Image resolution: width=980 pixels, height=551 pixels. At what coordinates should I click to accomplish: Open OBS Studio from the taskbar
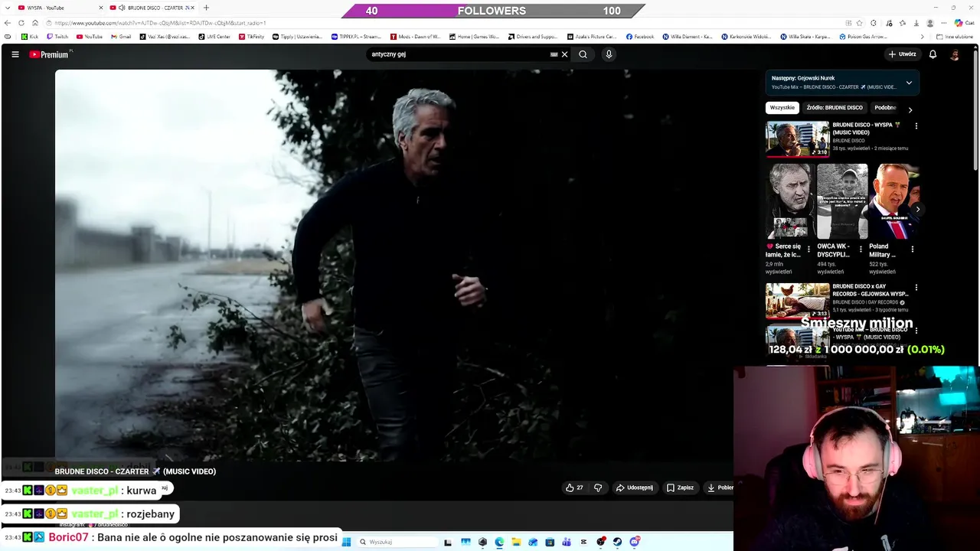pos(601,542)
